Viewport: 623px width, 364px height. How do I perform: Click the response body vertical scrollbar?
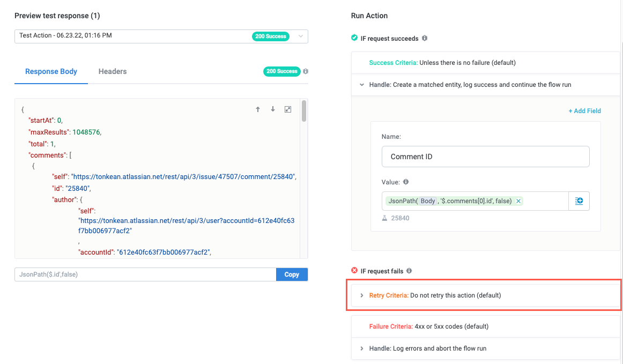(305, 112)
